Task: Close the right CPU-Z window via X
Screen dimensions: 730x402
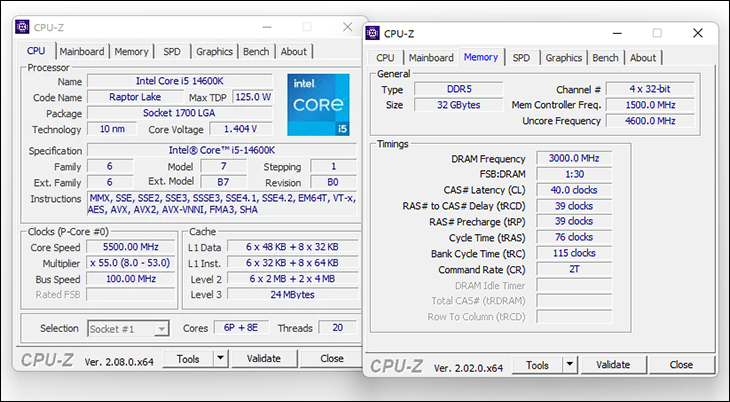Action: (697, 33)
